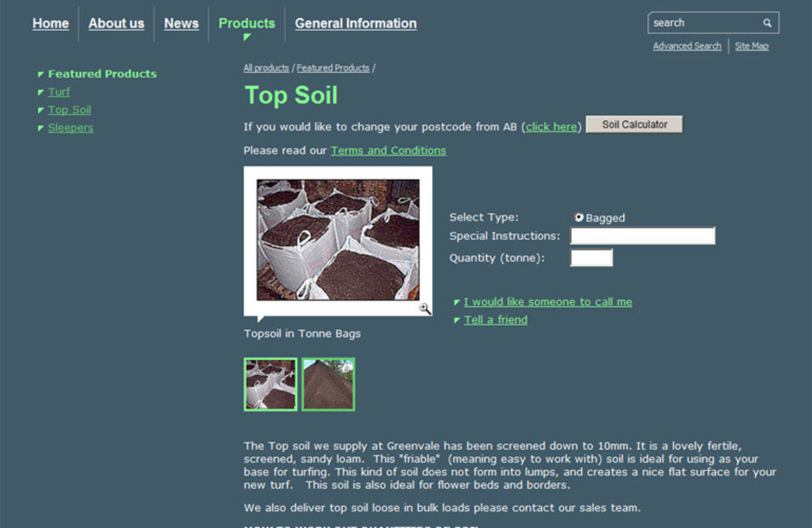Viewport: 812px width, 528px height.
Task: Open Sleepers in the sidebar
Action: [70, 128]
